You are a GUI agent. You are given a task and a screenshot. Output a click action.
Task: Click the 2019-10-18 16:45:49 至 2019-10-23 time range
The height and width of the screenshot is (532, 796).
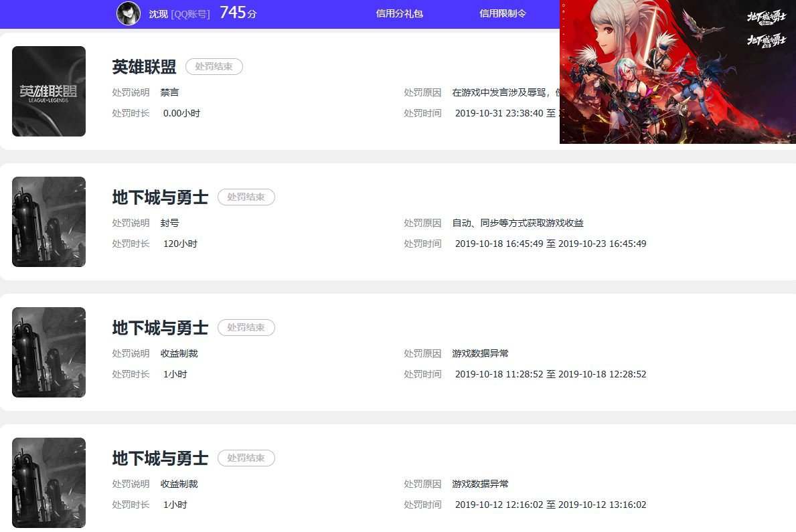click(551, 244)
